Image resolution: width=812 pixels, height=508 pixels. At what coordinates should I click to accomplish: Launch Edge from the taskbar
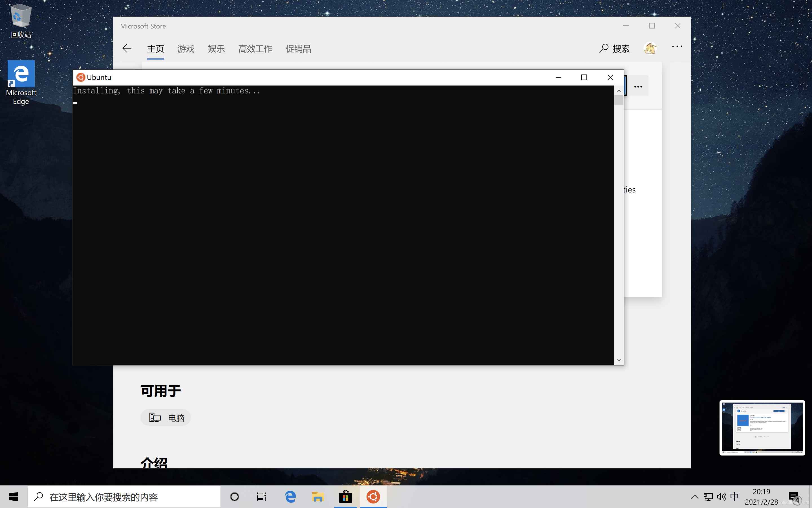[x=290, y=497]
